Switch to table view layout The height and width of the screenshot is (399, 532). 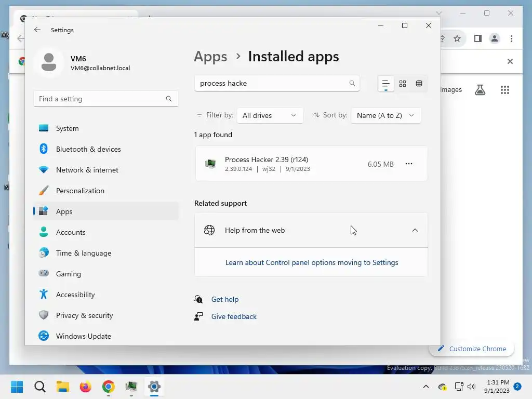pyautogui.click(x=419, y=84)
